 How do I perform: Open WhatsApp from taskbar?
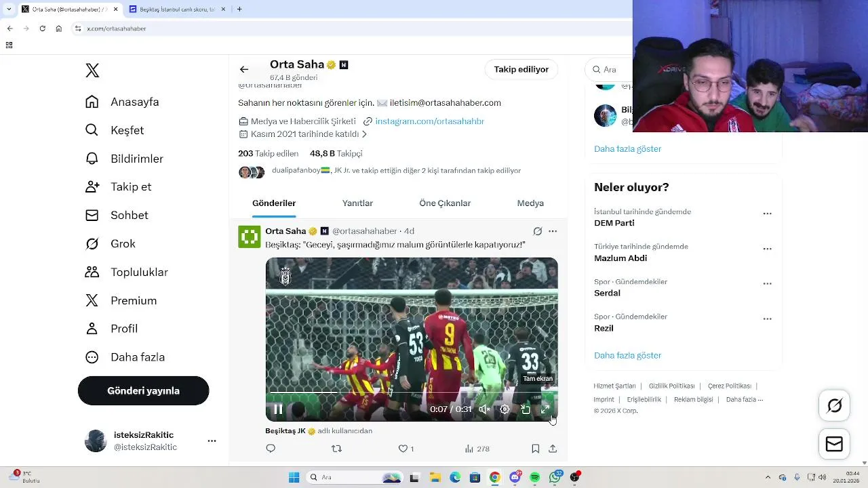555,477
